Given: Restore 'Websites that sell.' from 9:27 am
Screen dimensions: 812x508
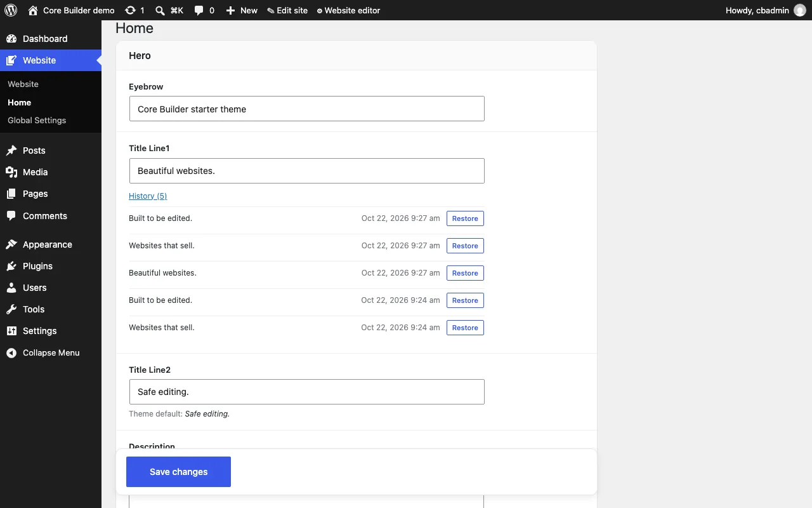Looking at the screenshot, I should (465, 246).
